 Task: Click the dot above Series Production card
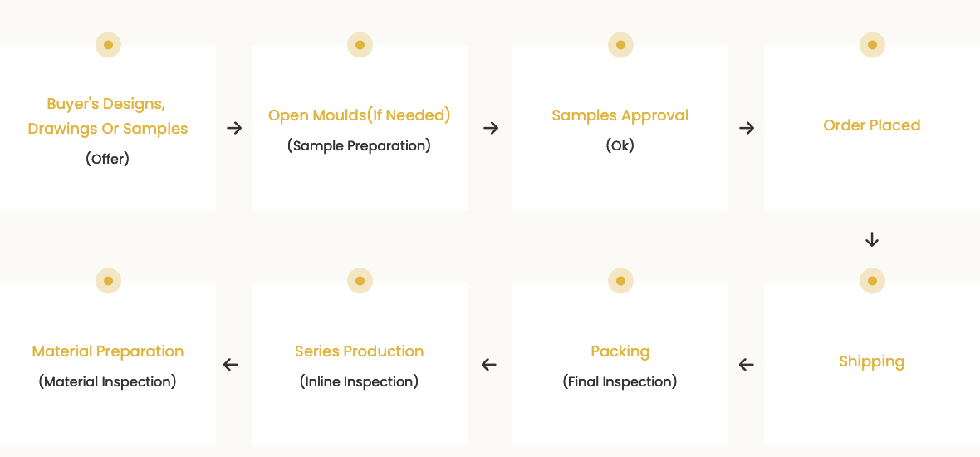coord(360,281)
